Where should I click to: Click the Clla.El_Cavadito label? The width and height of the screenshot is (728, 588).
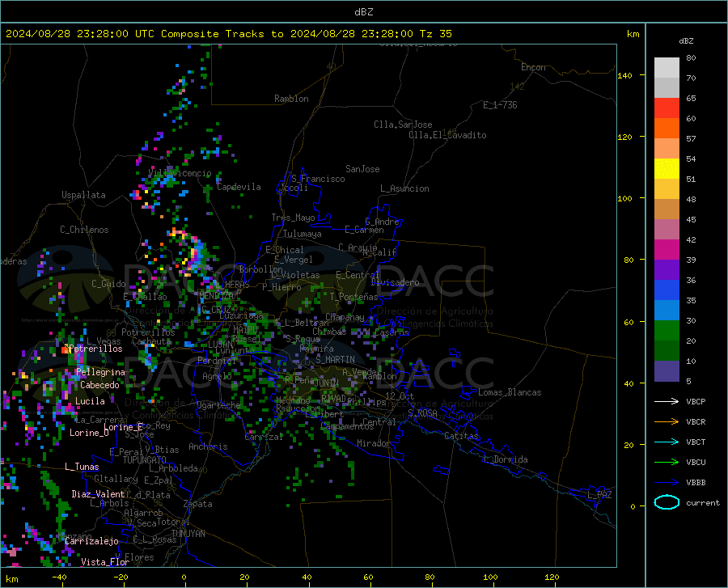(447, 135)
